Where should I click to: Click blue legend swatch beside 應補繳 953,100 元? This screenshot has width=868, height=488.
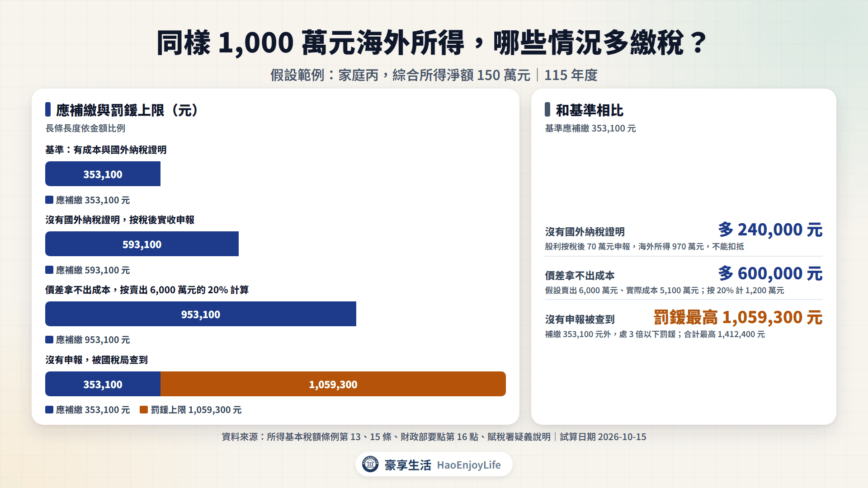coord(49,340)
